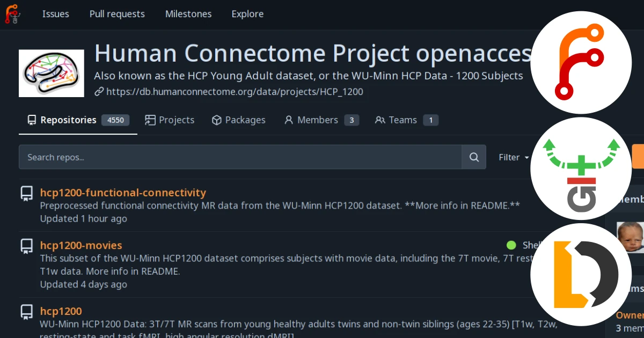
Task: Open the Explore page
Action: (x=247, y=14)
